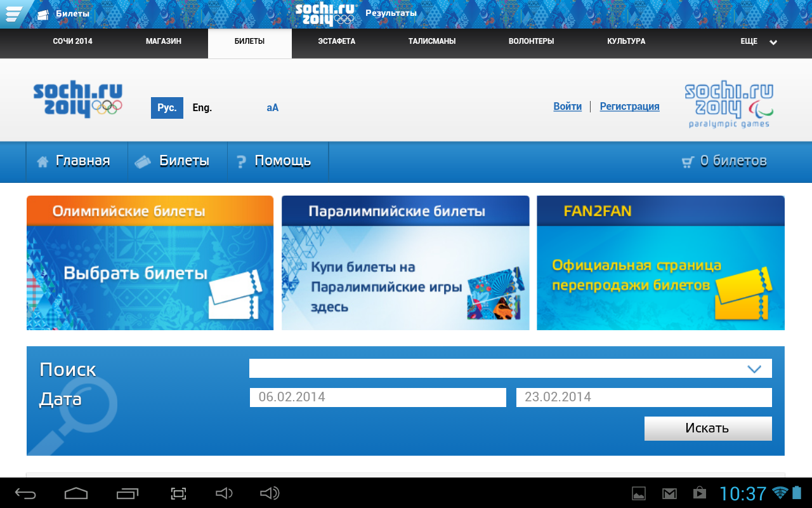The image size is (812, 508).
Task: Click the Регистрация link
Action: [629, 107]
